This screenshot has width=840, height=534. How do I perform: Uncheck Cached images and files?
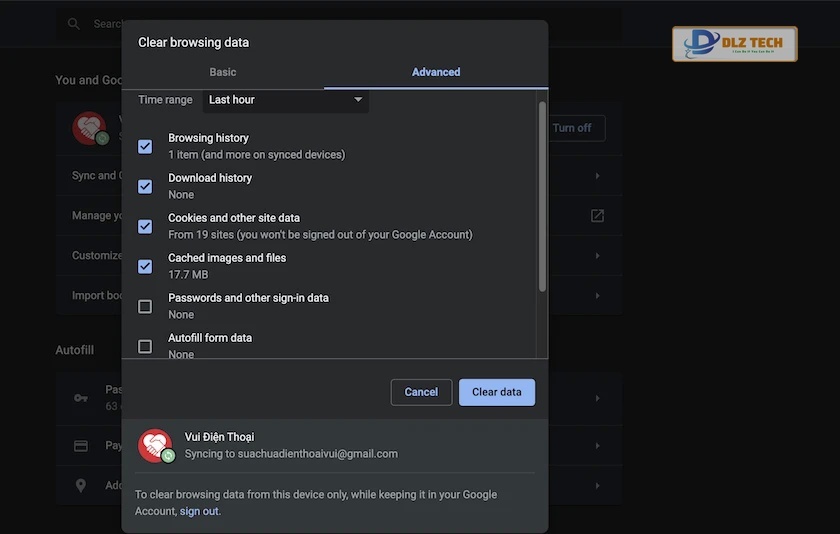coord(145,267)
